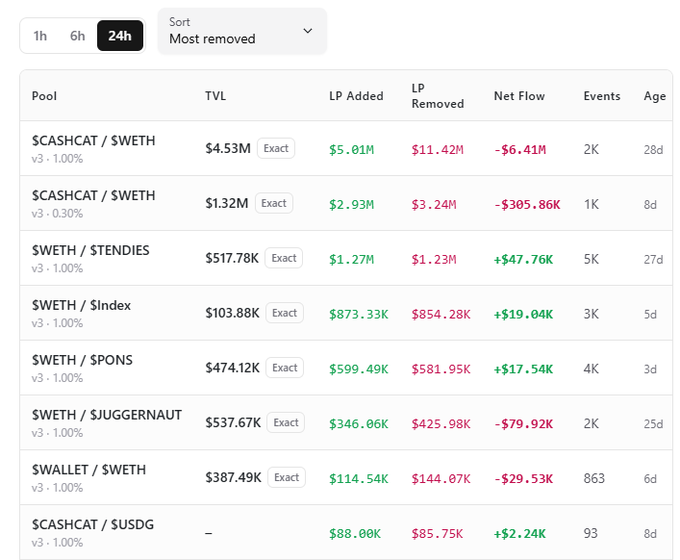Screen dimensions: 680x560
Task: Click the $88.00K LP Added value
Action: [x=354, y=534]
